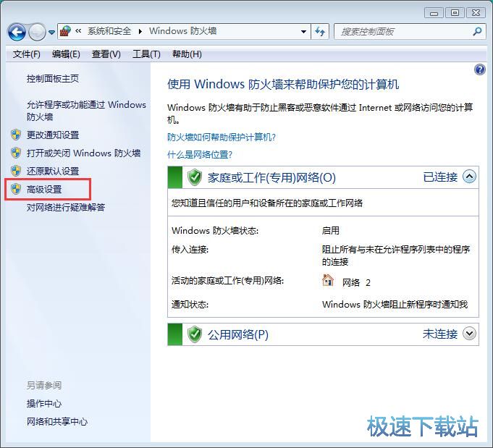The width and height of the screenshot is (493, 448).
Task: Click 使用 Windows 防火墙来帮助保护您的计算机 heading
Action: tap(283, 84)
